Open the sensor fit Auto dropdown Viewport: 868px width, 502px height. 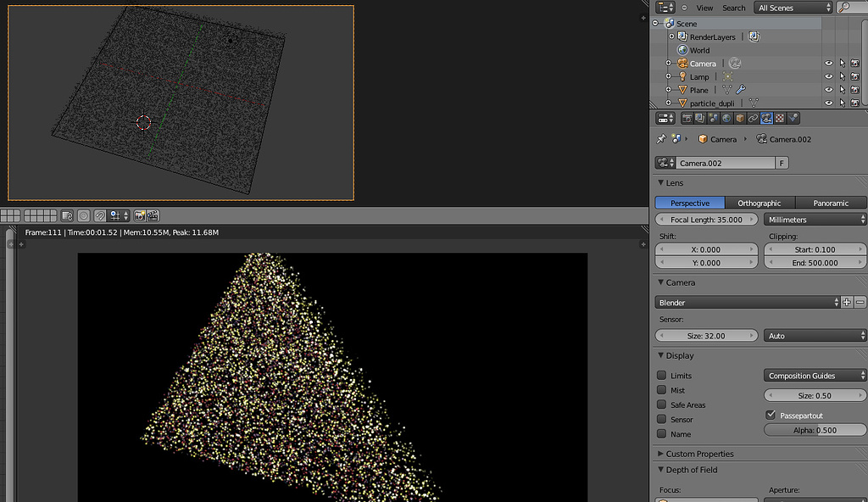pos(815,336)
